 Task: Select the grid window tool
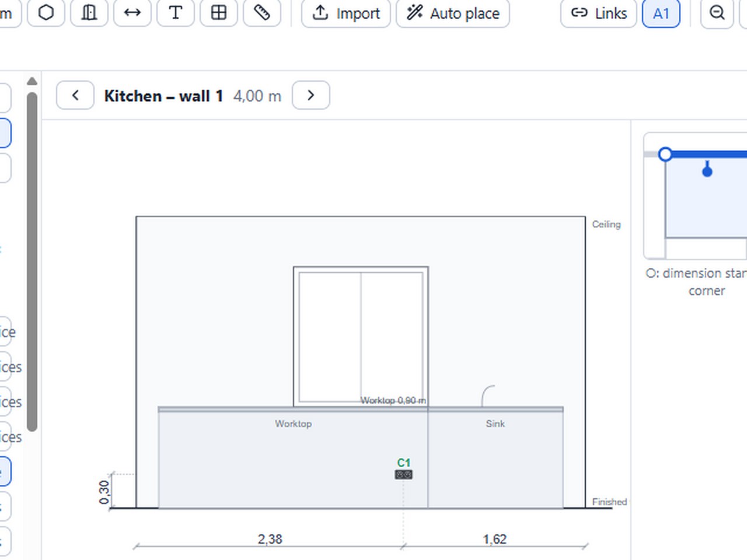(219, 12)
